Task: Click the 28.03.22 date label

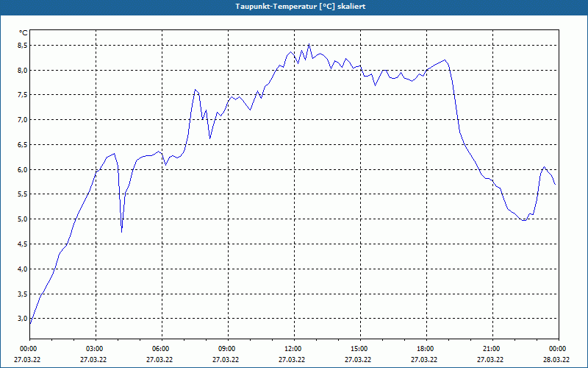Action: 556,360
